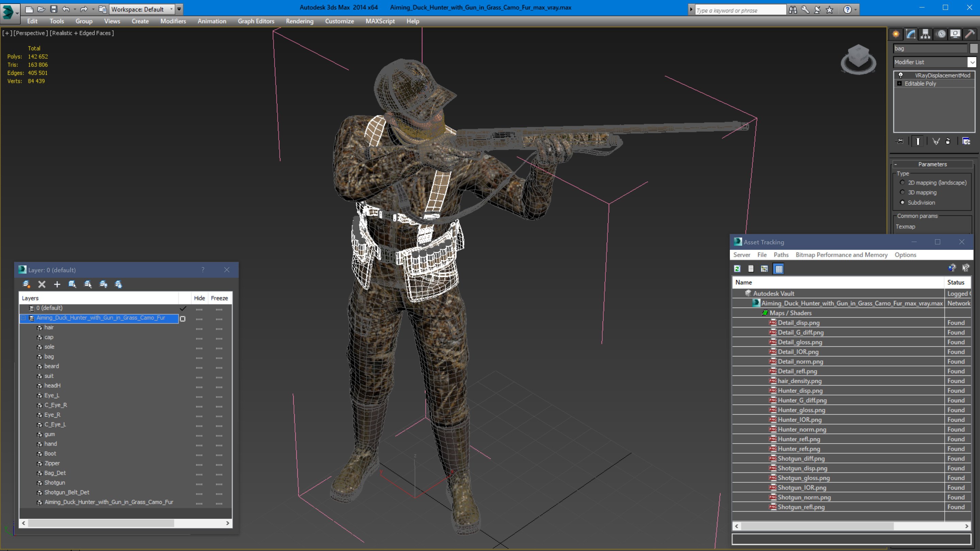Viewport: 980px width, 551px height.
Task: Open the Graph Editors menu
Action: point(255,21)
